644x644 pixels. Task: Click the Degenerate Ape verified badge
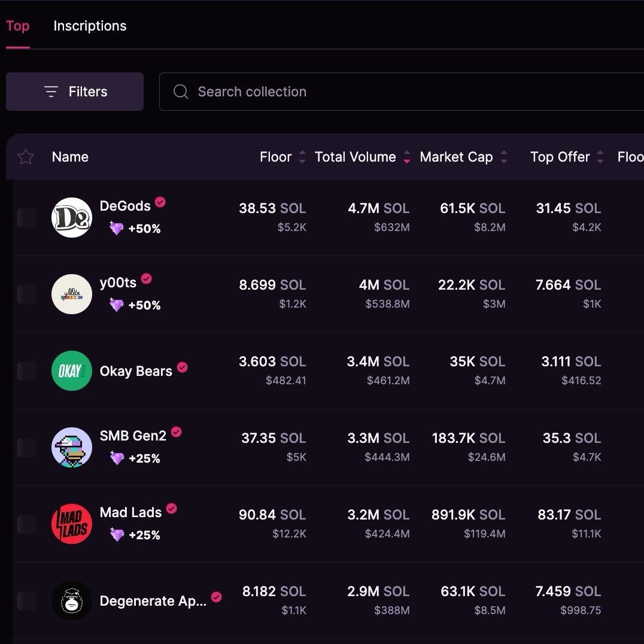tap(217, 597)
